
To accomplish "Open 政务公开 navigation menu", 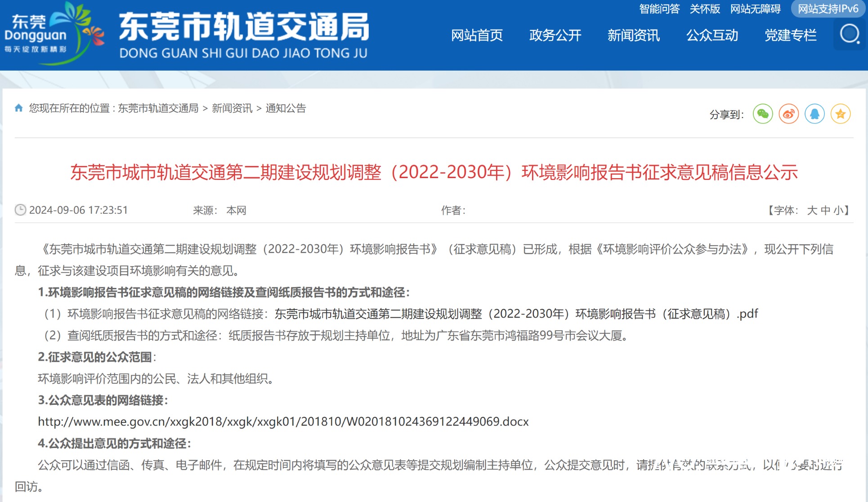I will pos(555,35).
